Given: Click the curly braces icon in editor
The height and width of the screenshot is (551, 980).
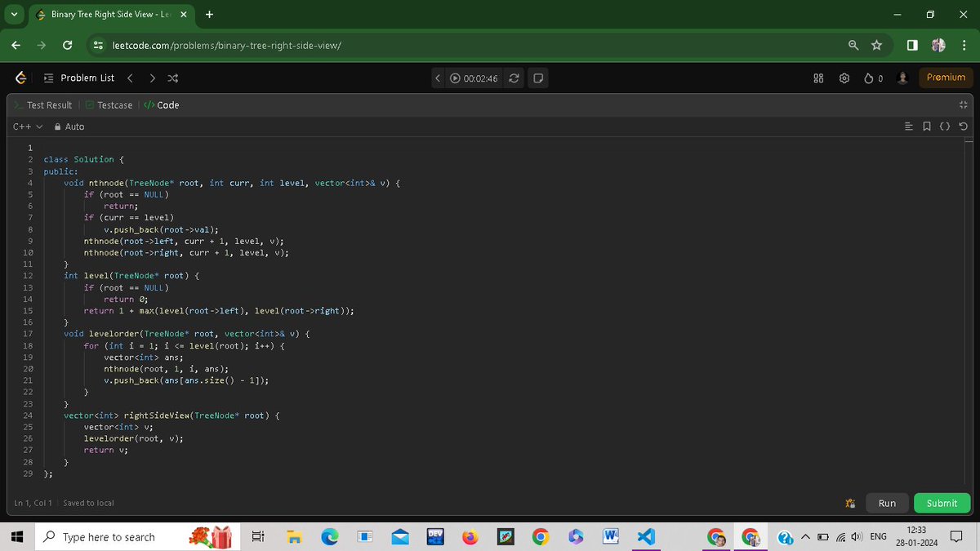Looking at the screenshot, I should (x=945, y=127).
